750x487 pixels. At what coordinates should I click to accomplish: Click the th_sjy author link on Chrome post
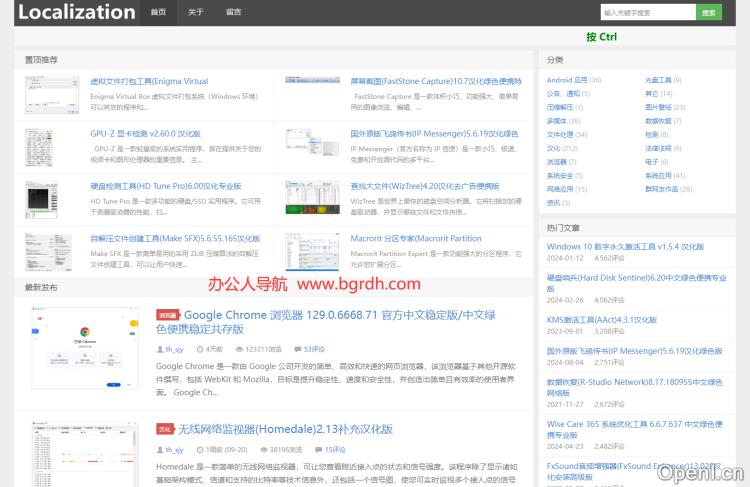click(174, 350)
